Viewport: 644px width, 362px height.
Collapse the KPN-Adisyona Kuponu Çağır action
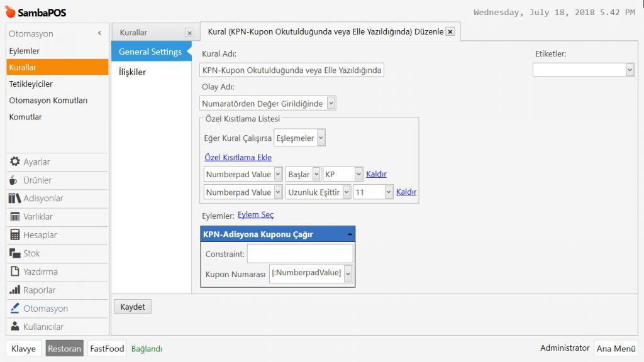point(350,234)
